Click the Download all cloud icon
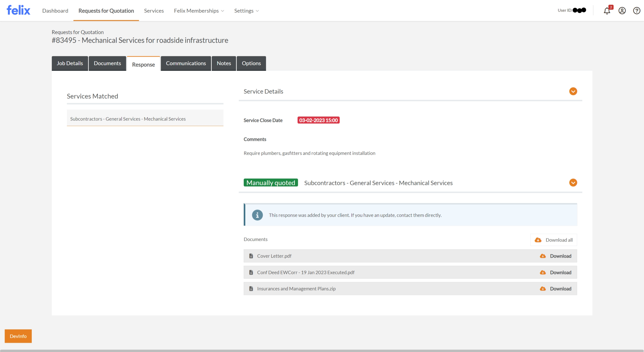The image size is (644, 352). (x=538, y=240)
